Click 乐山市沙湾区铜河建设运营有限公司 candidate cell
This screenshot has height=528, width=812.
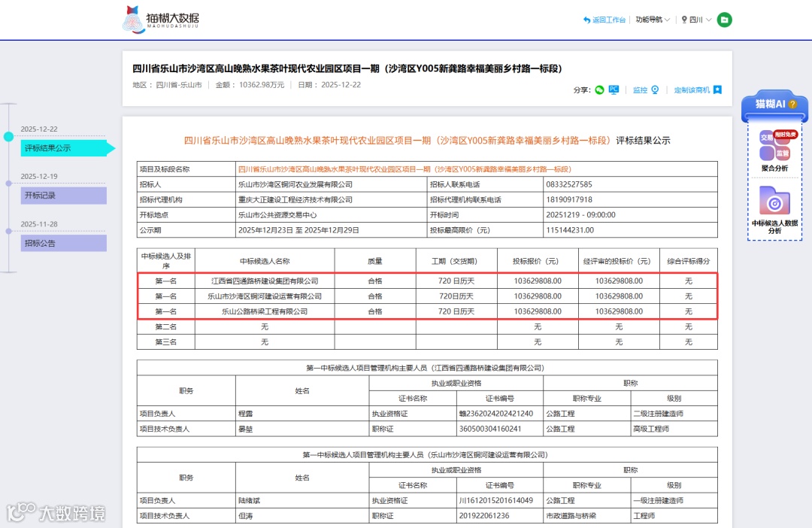[265, 296]
